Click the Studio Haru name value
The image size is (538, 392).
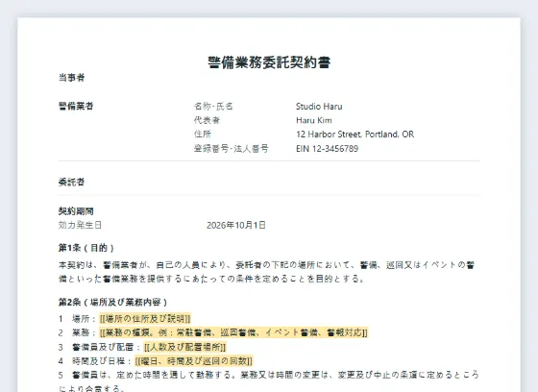319,107
